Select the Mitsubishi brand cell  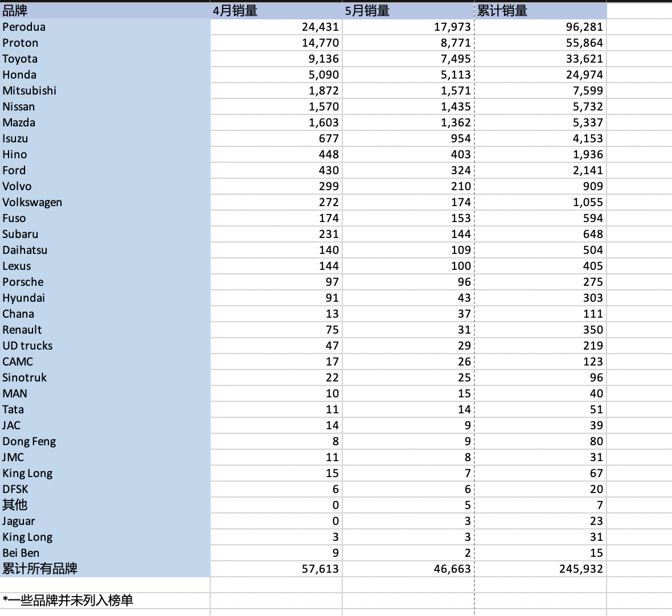[x=105, y=91]
